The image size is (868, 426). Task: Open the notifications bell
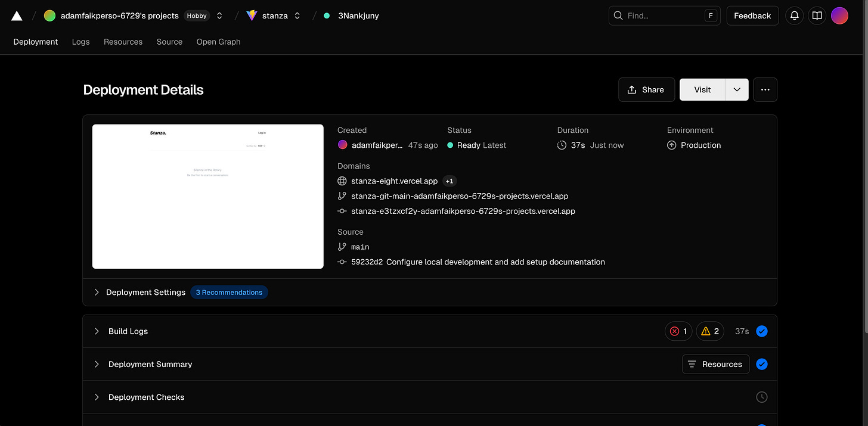coord(794,15)
